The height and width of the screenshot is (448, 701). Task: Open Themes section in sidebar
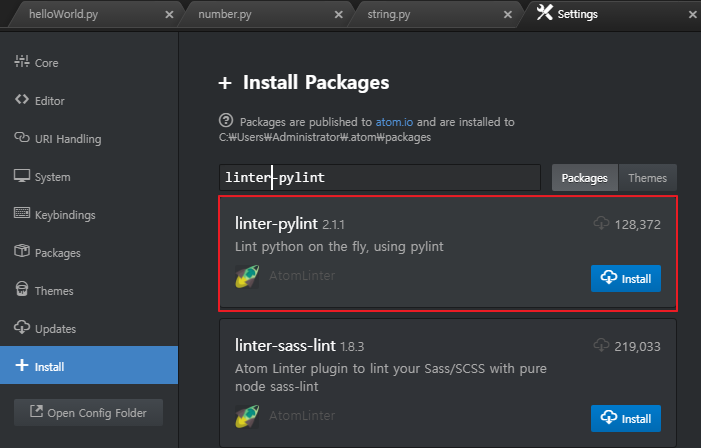click(89, 291)
